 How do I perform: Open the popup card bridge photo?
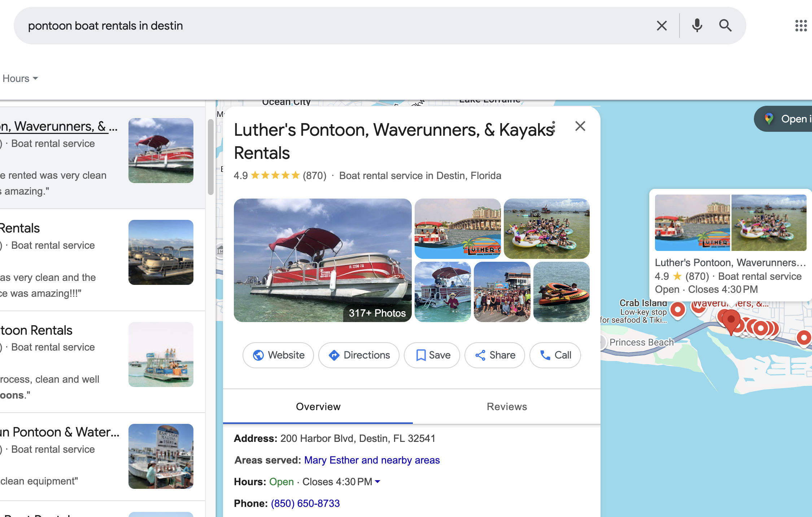point(692,223)
